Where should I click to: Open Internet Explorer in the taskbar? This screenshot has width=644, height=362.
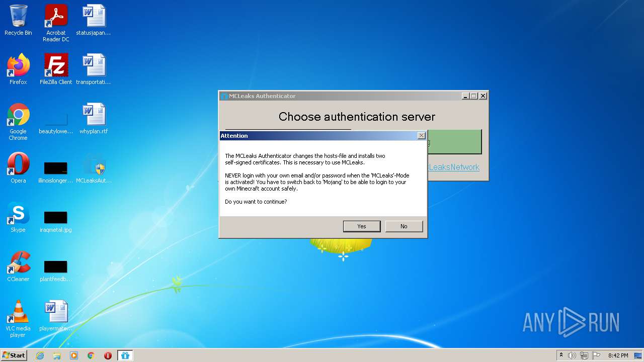(x=40, y=355)
